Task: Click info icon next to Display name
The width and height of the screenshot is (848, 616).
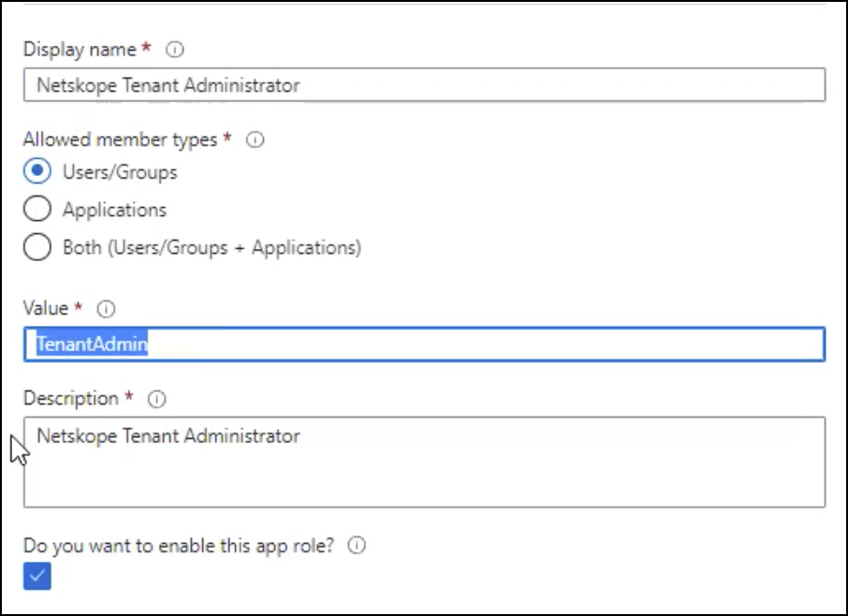Action: pyautogui.click(x=175, y=50)
